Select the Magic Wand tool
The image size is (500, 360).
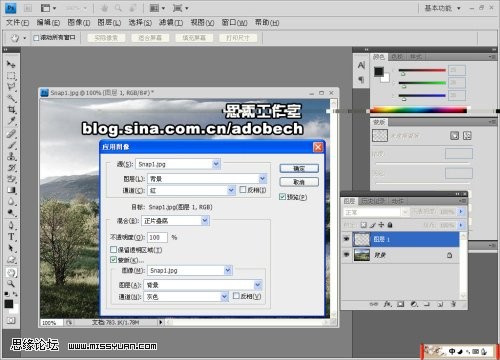pos(11,98)
